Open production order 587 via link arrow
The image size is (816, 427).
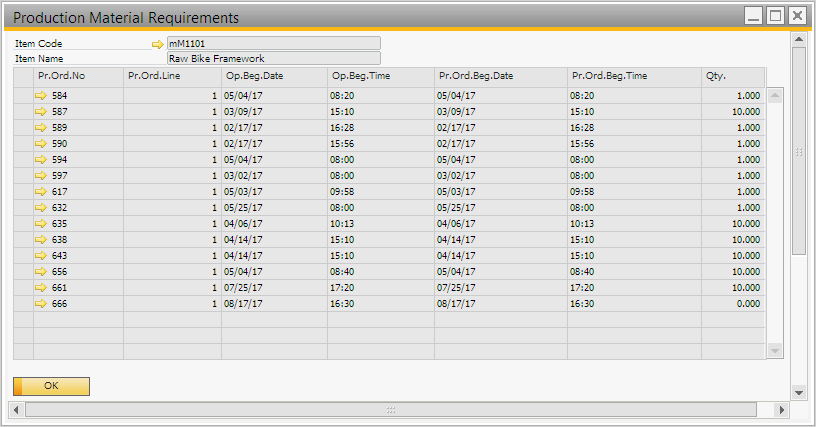point(41,112)
